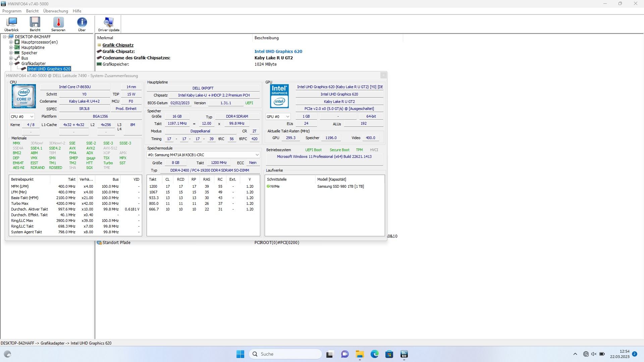Open Task View on the taskbar
Image resolution: width=644 pixels, height=362 pixels.
pos(330,354)
